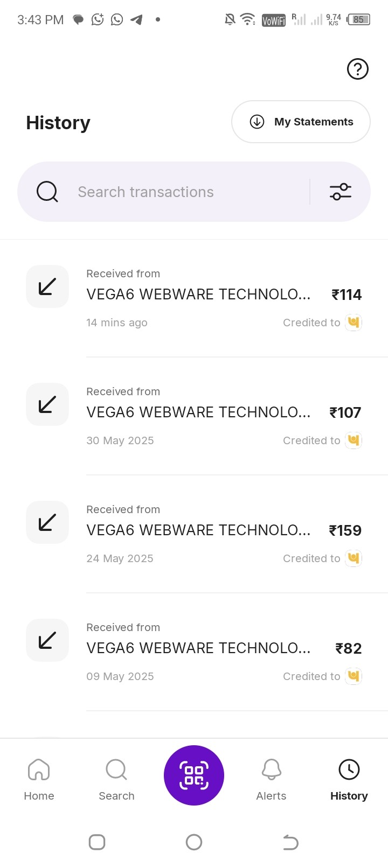The height and width of the screenshot is (868, 388).
Task: Tap the incoming arrow icon for 24 May transaction
Action: tap(47, 522)
